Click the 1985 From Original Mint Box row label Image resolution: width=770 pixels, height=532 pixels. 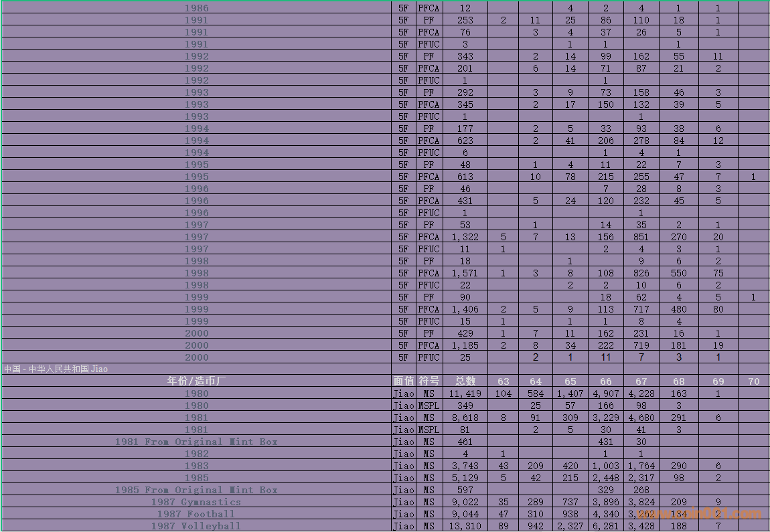[x=196, y=490]
